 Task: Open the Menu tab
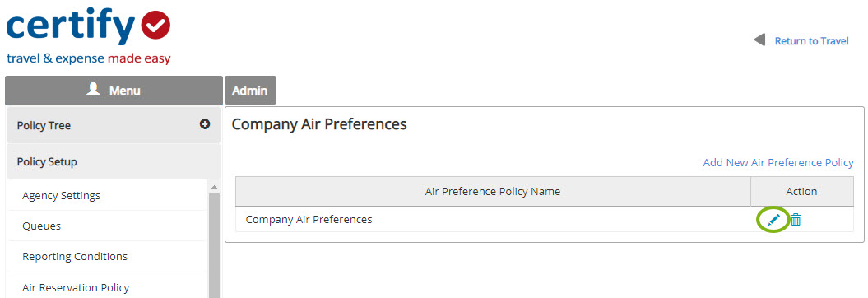pos(114,91)
